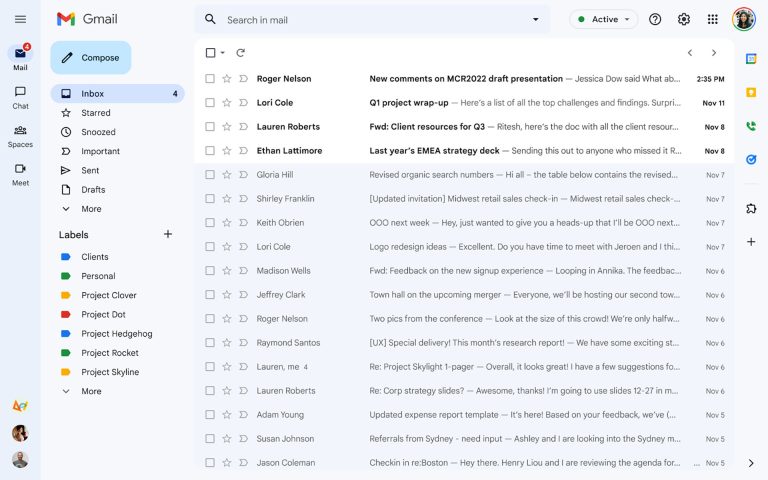Screen dimensions: 768x480
Task: Star the email from Roger Nelson about MCR2022
Action: [227, 79]
